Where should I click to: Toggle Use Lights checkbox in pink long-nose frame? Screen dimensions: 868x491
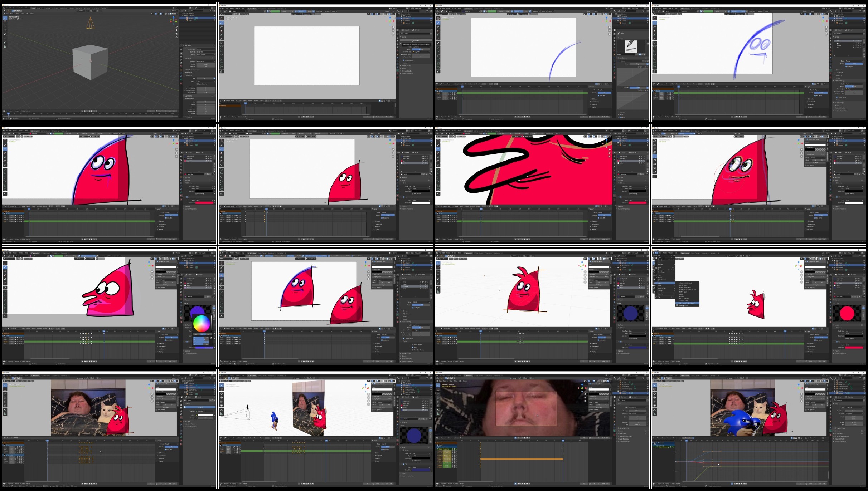pos(165,340)
